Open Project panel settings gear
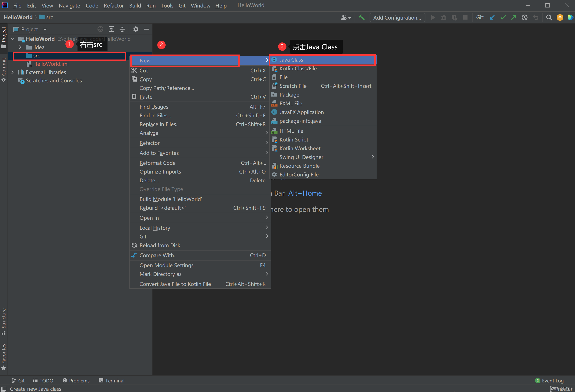575x392 pixels. click(x=136, y=29)
